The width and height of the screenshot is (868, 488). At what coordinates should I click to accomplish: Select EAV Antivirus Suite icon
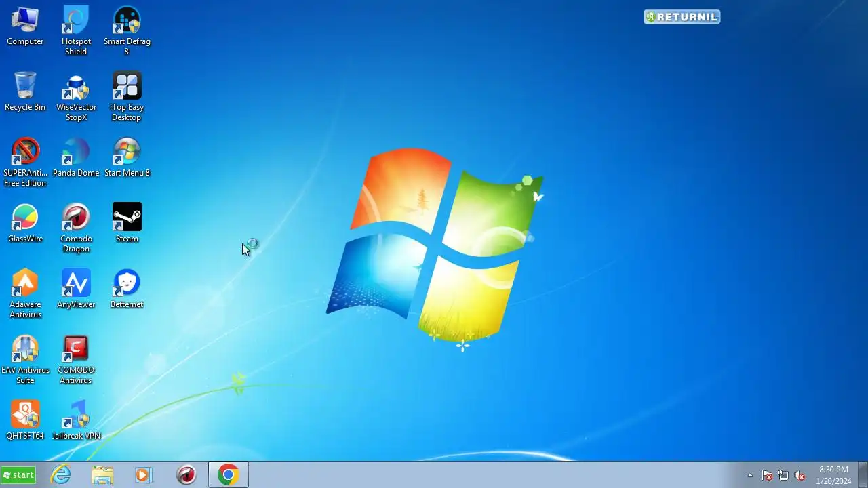click(x=25, y=360)
